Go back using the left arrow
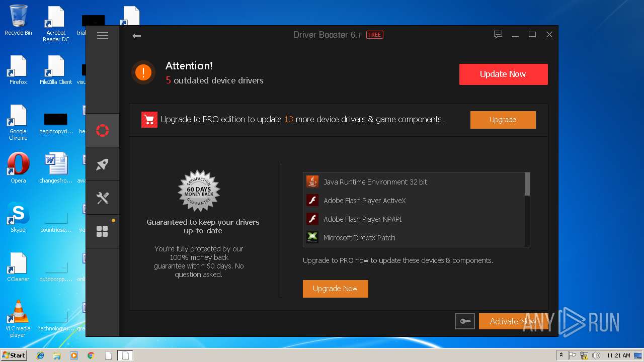The image size is (644, 362). [136, 36]
